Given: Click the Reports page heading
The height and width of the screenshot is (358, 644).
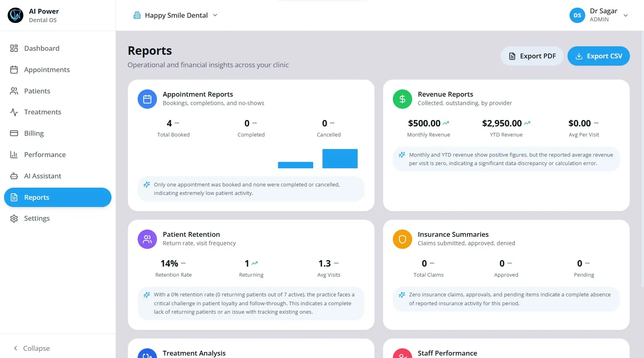Looking at the screenshot, I should coord(150,51).
